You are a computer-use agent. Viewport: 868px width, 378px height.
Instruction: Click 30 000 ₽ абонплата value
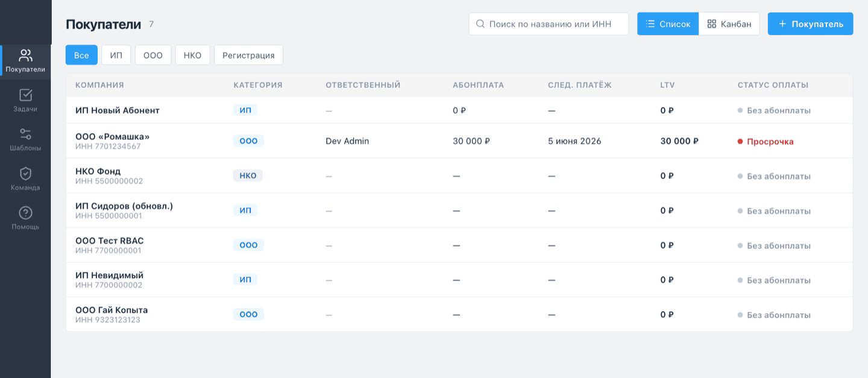tap(471, 141)
